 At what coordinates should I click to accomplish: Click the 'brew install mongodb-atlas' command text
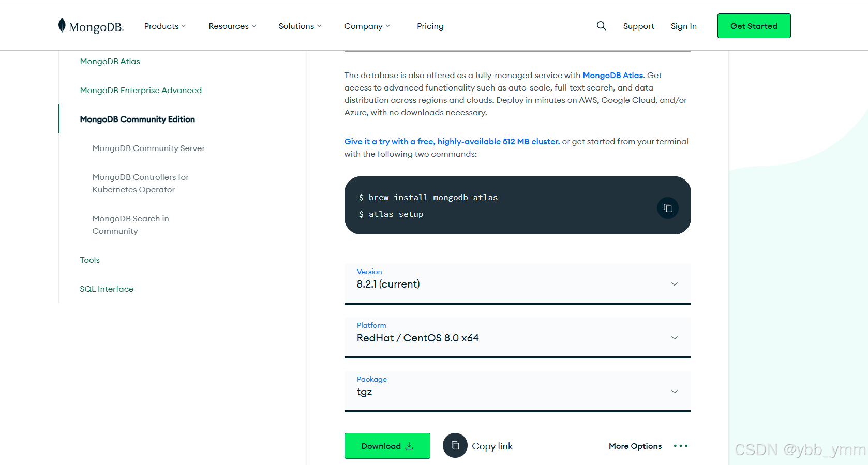click(433, 198)
